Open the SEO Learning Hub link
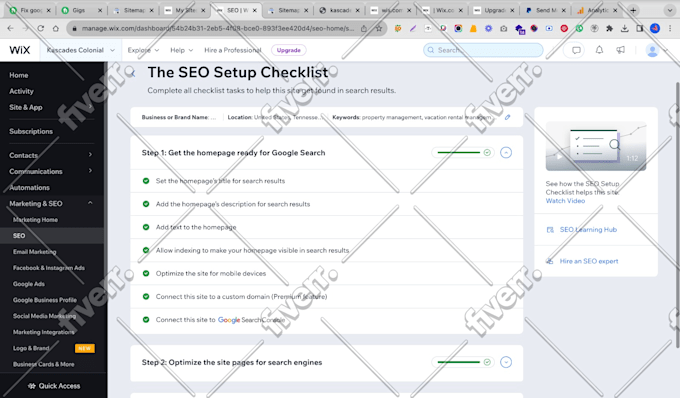680x398 pixels. (x=588, y=229)
